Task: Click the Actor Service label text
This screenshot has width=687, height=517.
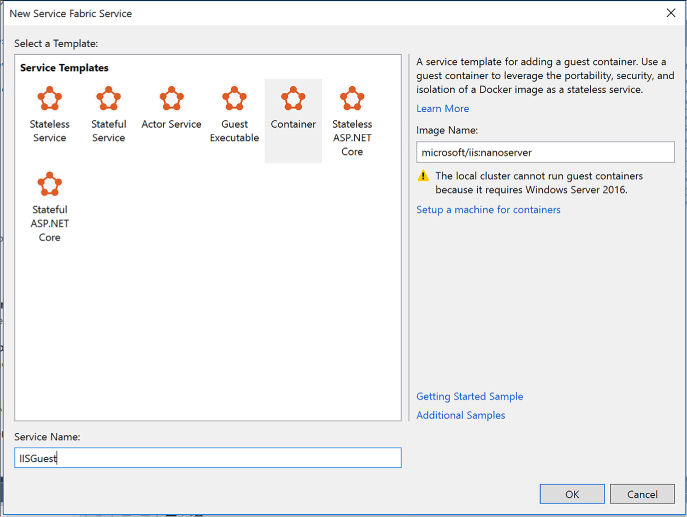Action: 171,124
